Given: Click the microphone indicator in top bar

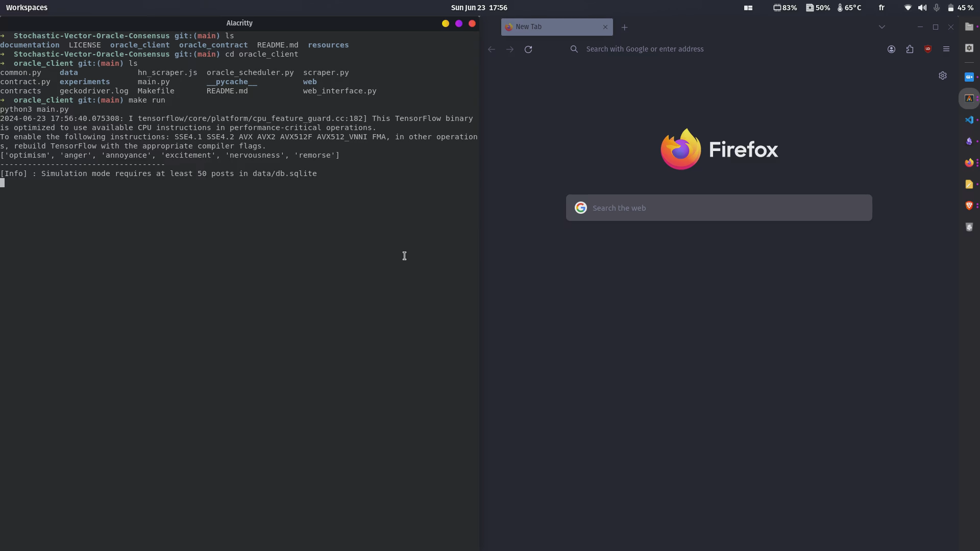Looking at the screenshot, I should pos(937,8).
